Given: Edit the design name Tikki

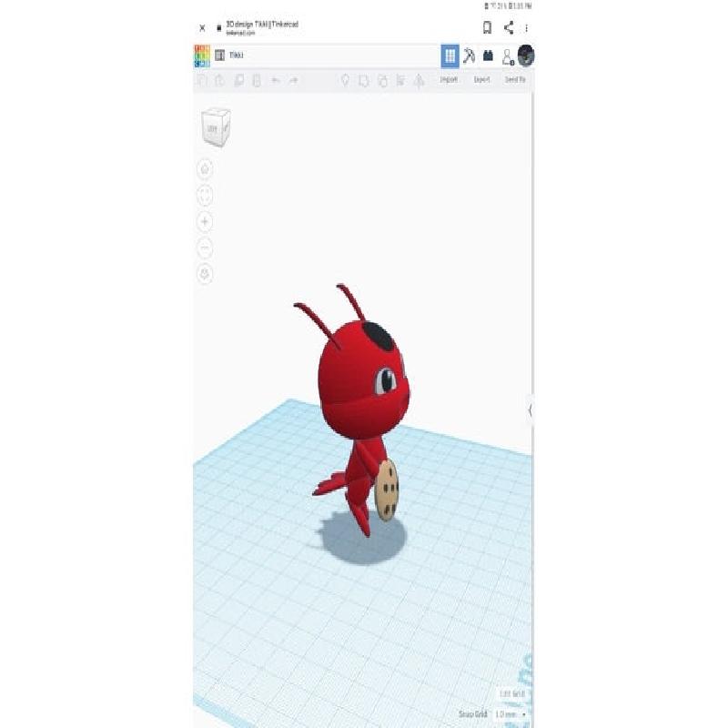Looking at the screenshot, I should 237,56.
